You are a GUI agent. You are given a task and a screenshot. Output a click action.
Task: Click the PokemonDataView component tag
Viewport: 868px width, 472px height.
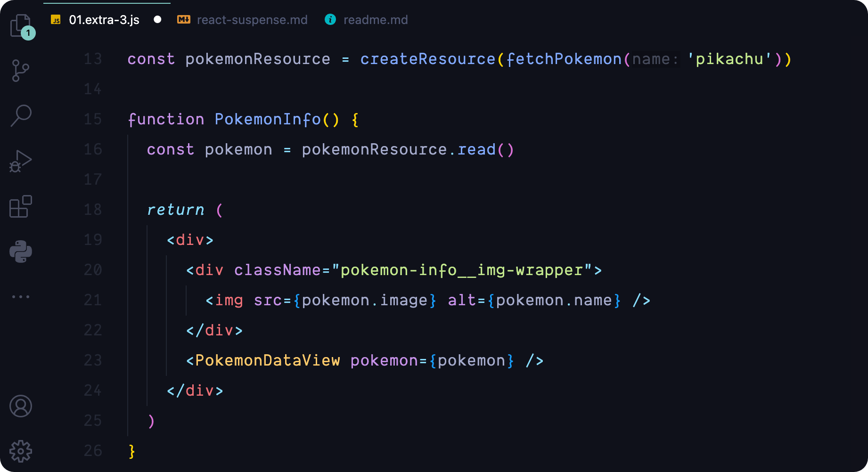pos(268,360)
